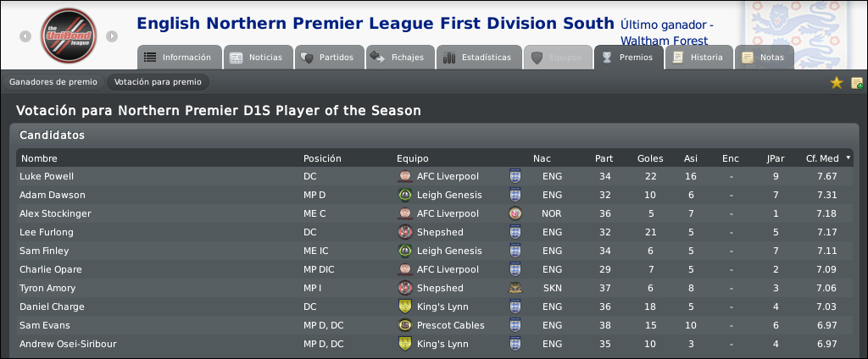Viewport: 868px width, 359px height.
Task: Click Norway flag icon for Alex Stockinger
Action: 515,213
